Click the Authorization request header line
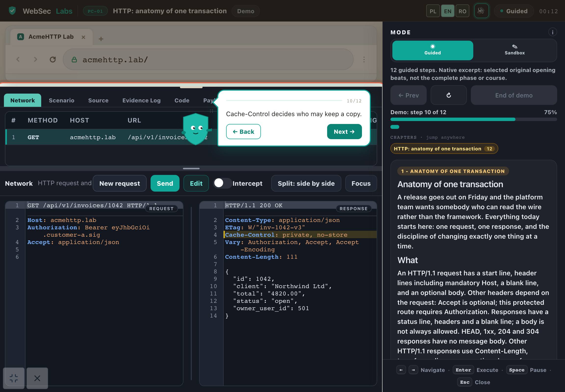The image size is (565, 392). (89, 231)
